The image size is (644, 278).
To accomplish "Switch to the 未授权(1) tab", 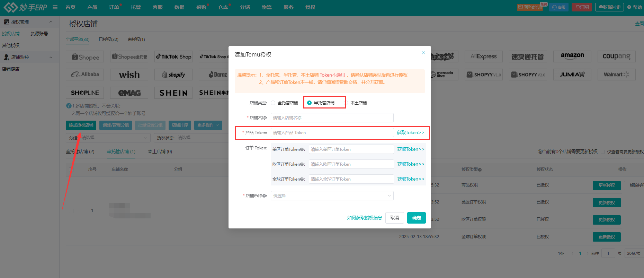I will click(x=136, y=40).
